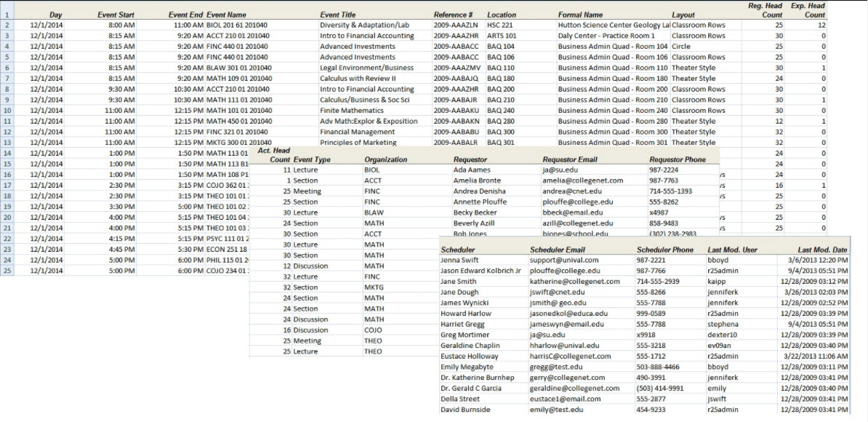Click cell Adv Math:Explor & Exposition
Screen dimensions: 868x422
(368, 121)
